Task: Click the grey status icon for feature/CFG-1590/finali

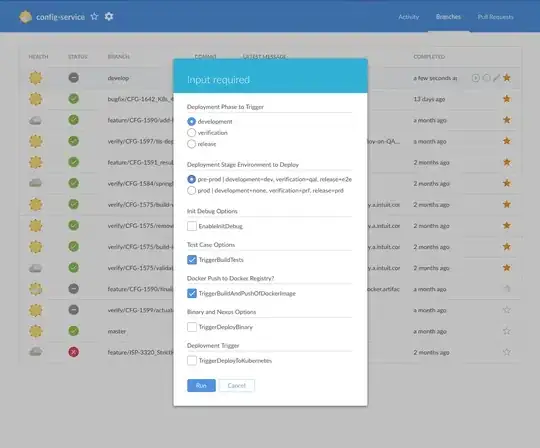Action: 73,289
